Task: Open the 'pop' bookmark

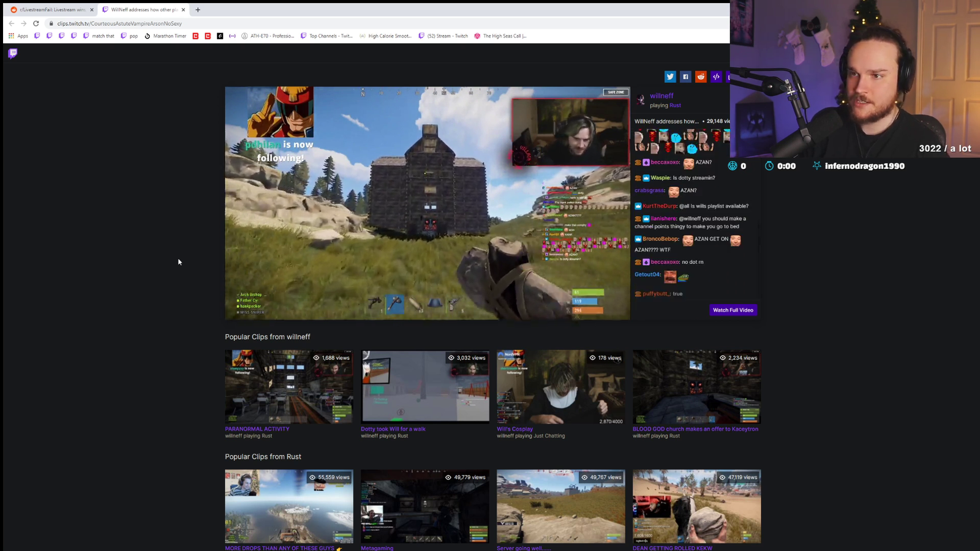Action: coord(129,36)
